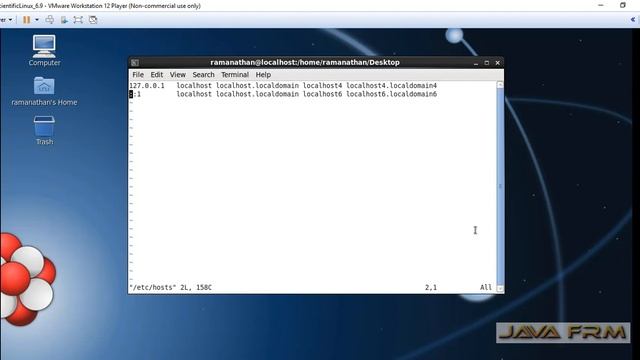Click the 2,1 cursor position indicator
Screen dimensions: 640x360
tap(431, 287)
